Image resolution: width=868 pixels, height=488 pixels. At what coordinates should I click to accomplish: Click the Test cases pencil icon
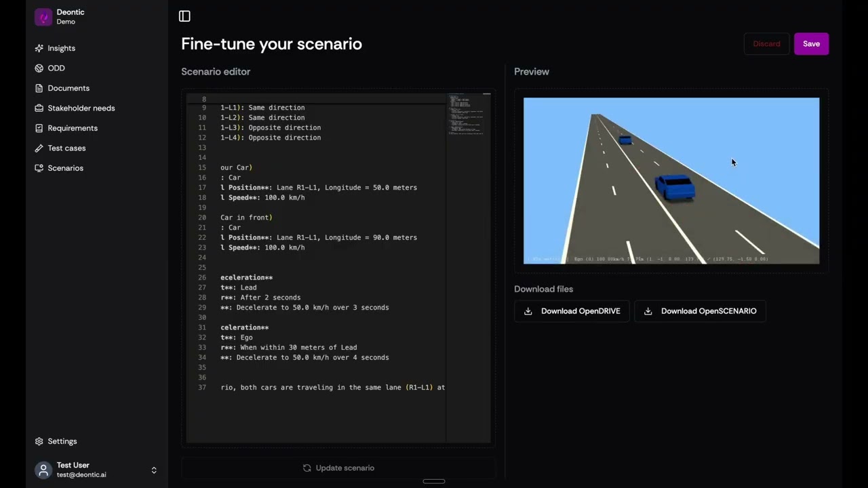tap(39, 148)
